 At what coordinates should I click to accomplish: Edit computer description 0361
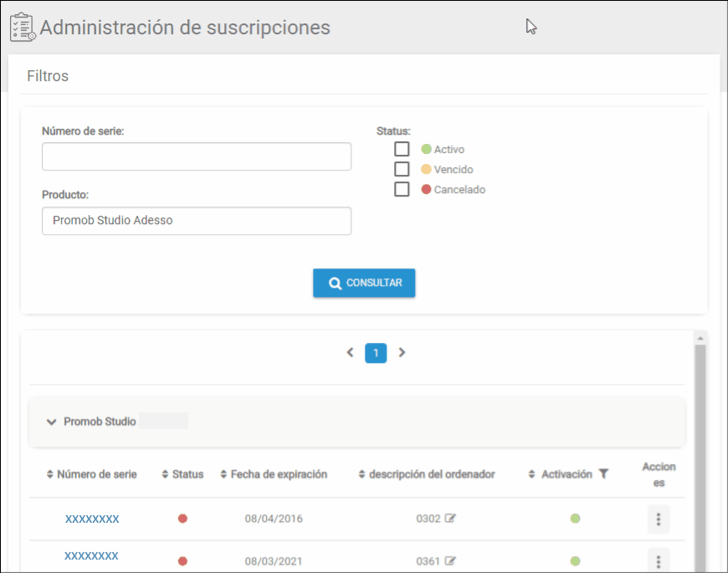coord(450,561)
